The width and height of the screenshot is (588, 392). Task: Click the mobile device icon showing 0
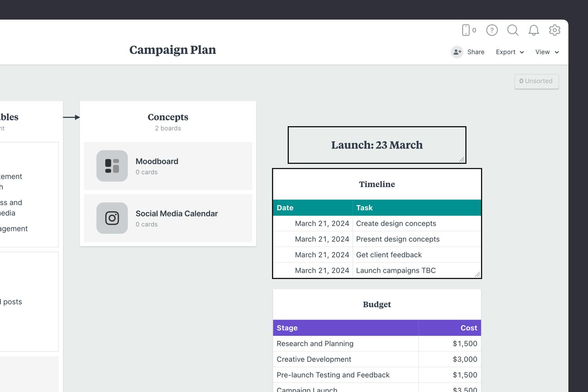click(467, 30)
